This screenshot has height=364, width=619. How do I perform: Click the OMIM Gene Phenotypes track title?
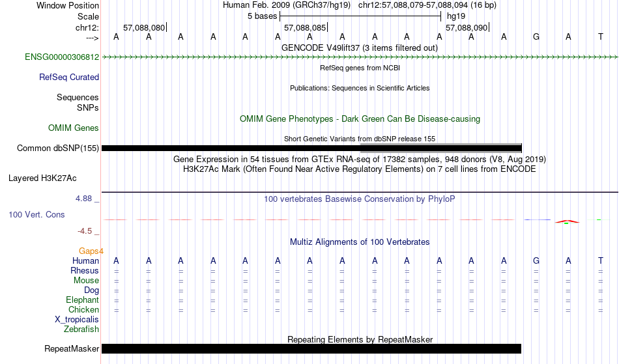point(360,119)
